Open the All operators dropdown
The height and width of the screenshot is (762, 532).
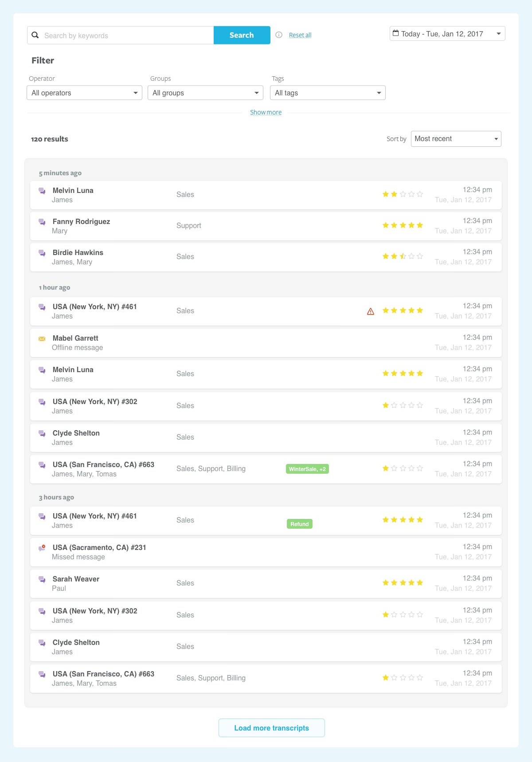click(84, 93)
